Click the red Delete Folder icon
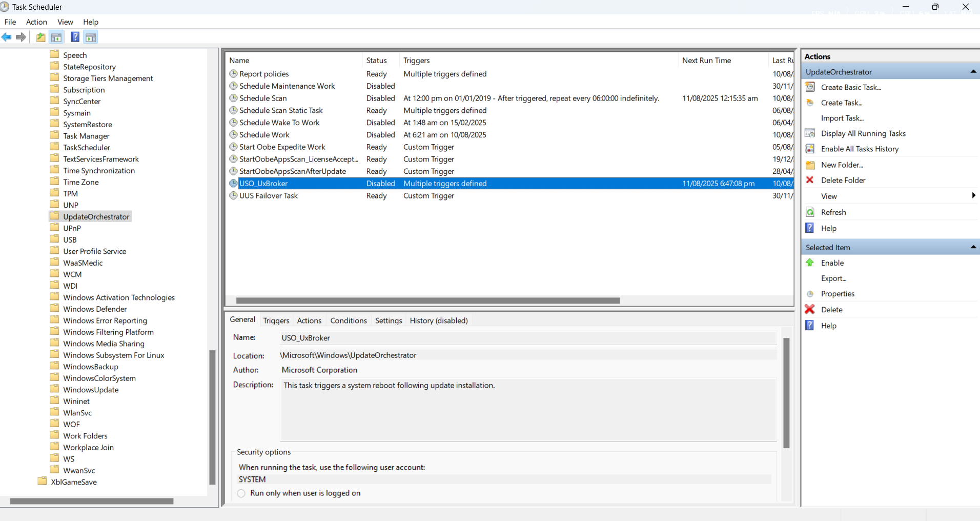 (x=810, y=180)
